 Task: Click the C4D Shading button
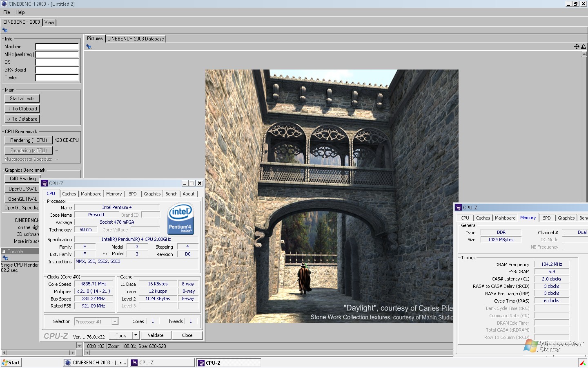(22, 179)
